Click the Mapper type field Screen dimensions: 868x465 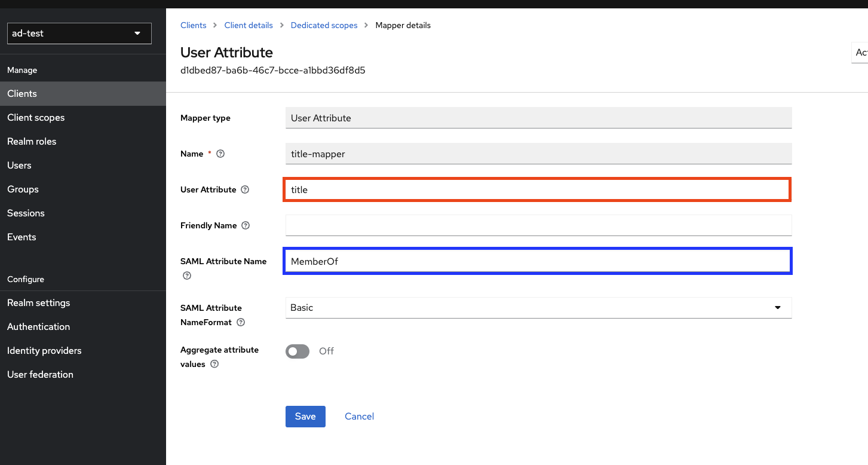538,118
